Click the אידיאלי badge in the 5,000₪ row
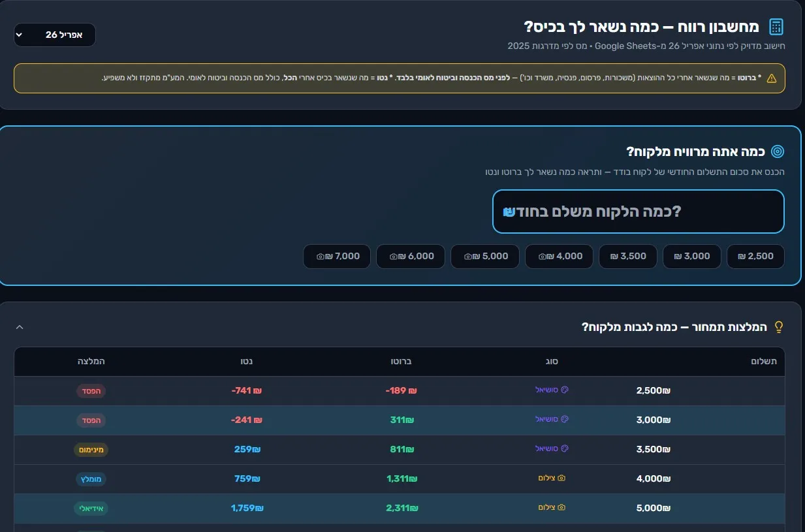This screenshot has height=532, width=805. click(x=91, y=508)
